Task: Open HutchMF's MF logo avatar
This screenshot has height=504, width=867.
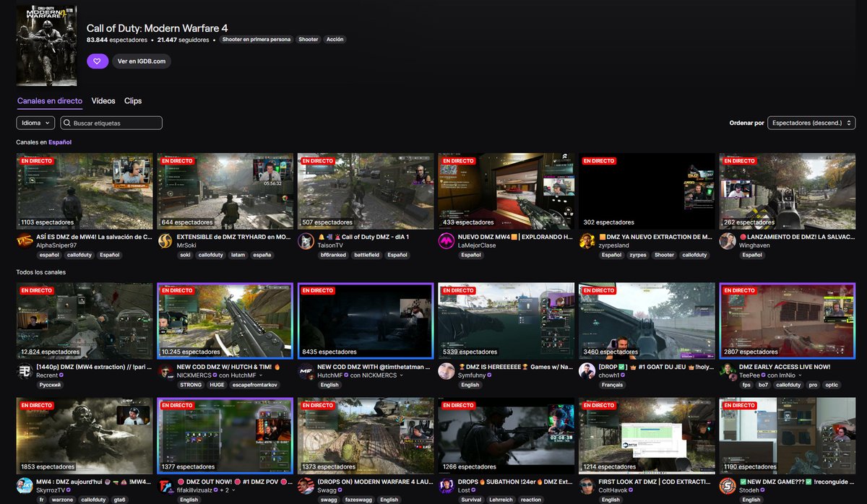Action: click(306, 371)
